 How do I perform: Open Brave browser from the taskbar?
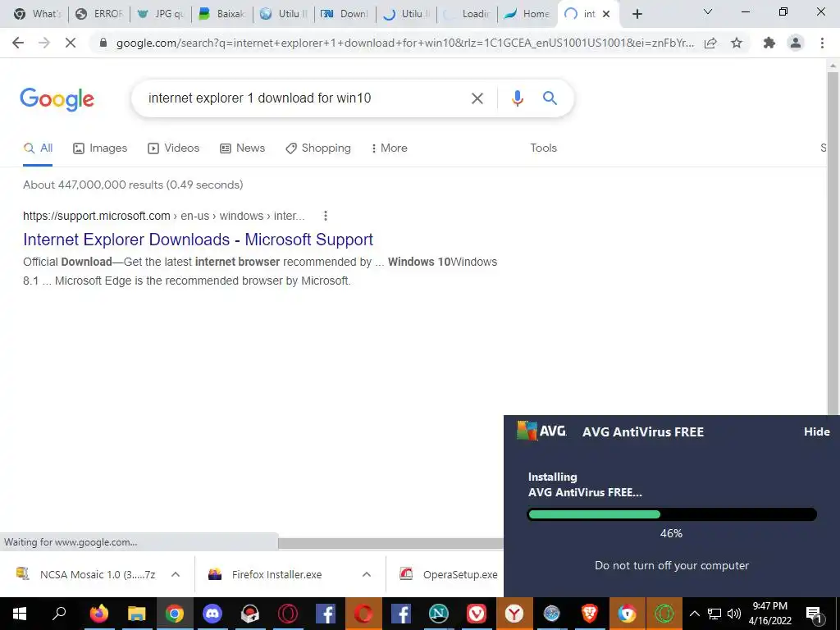(589, 614)
